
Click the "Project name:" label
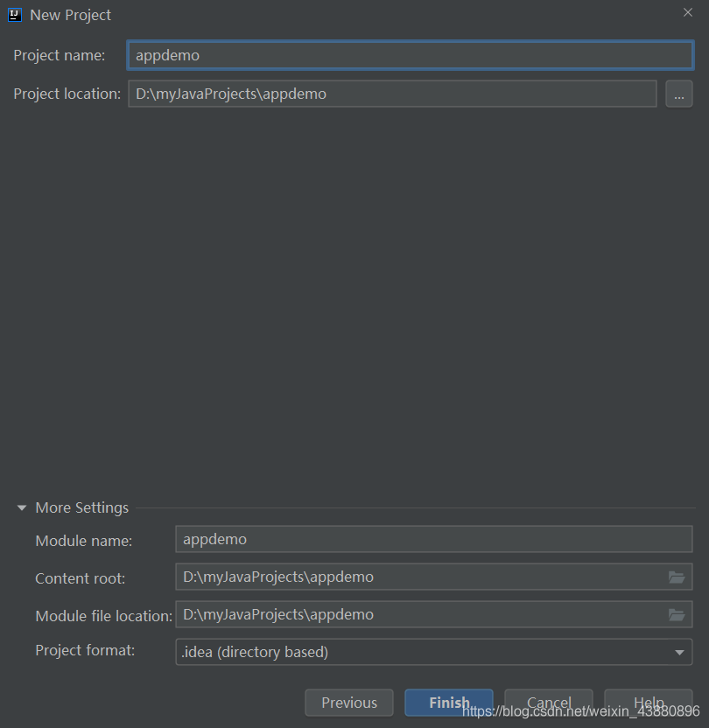tap(60, 55)
